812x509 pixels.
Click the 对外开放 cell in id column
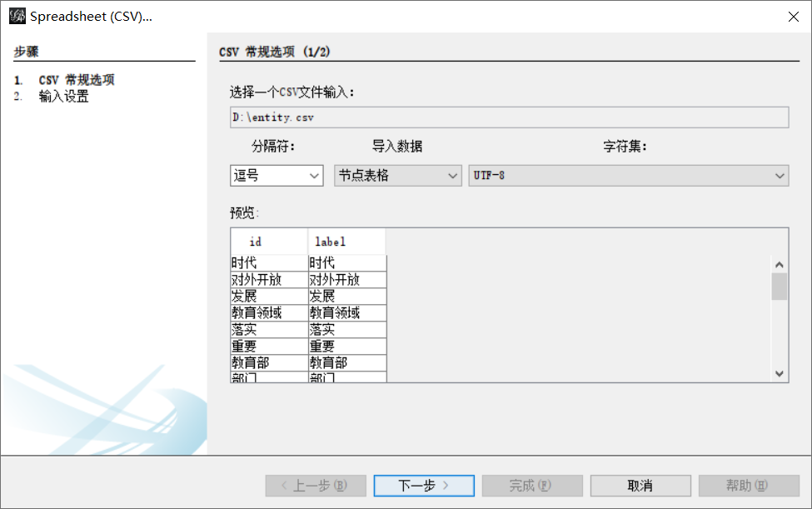(x=269, y=280)
